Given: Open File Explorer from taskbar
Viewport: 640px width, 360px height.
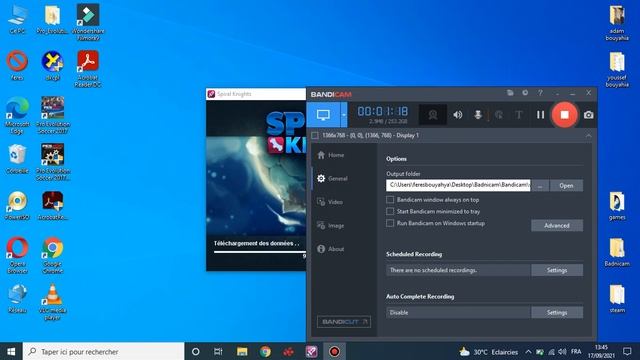Looking at the screenshot, I should coord(242,351).
